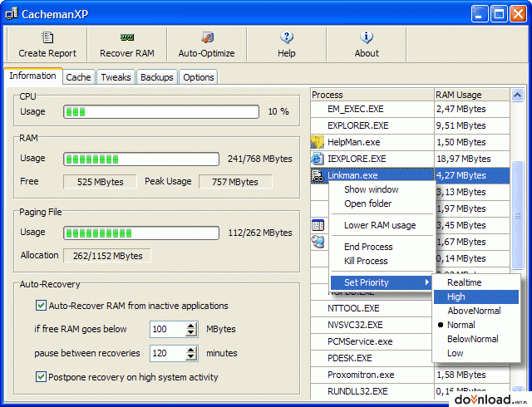Switch to the Cache tab
Image resolution: width=532 pixels, height=407 pixels.
(78, 77)
